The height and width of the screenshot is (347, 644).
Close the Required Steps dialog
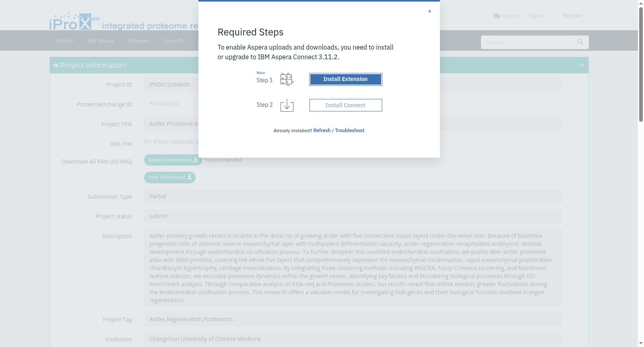pos(429,11)
